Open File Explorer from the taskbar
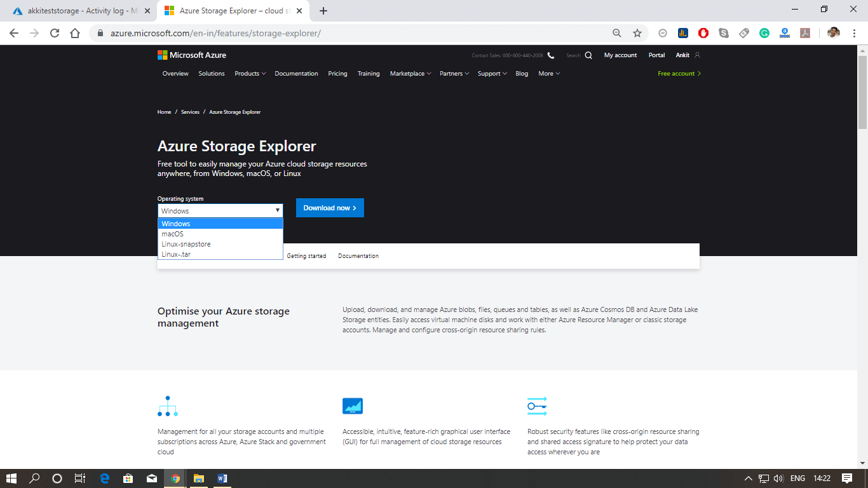 [198, 478]
